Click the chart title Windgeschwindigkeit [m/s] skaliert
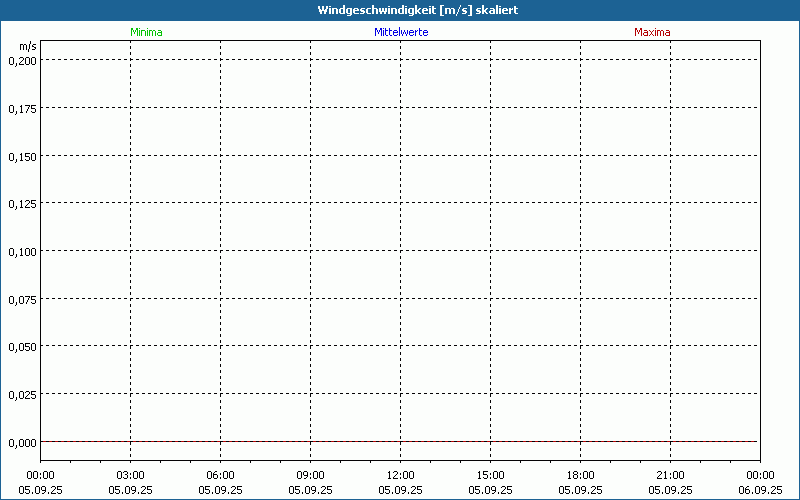Viewport: 800px width, 500px height. click(400, 10)
